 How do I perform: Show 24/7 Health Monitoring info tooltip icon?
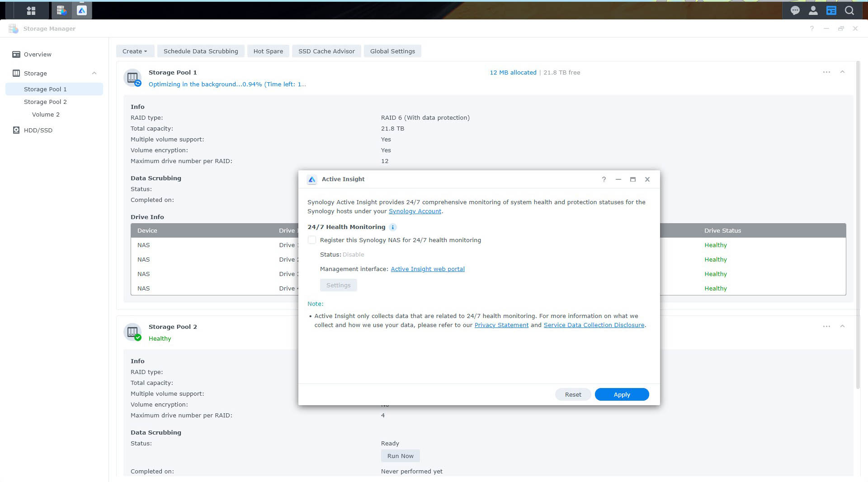tap(393, 227)
